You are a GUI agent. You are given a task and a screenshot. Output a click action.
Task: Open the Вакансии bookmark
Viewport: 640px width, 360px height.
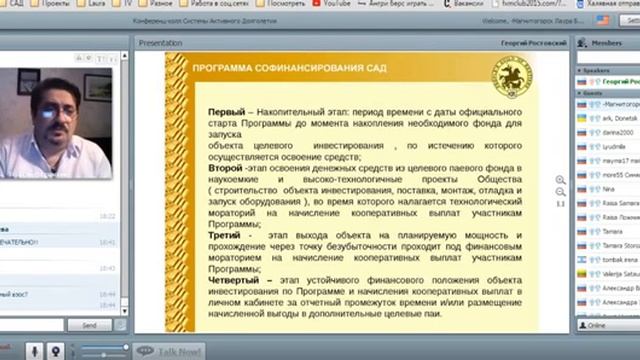[464, 4]
